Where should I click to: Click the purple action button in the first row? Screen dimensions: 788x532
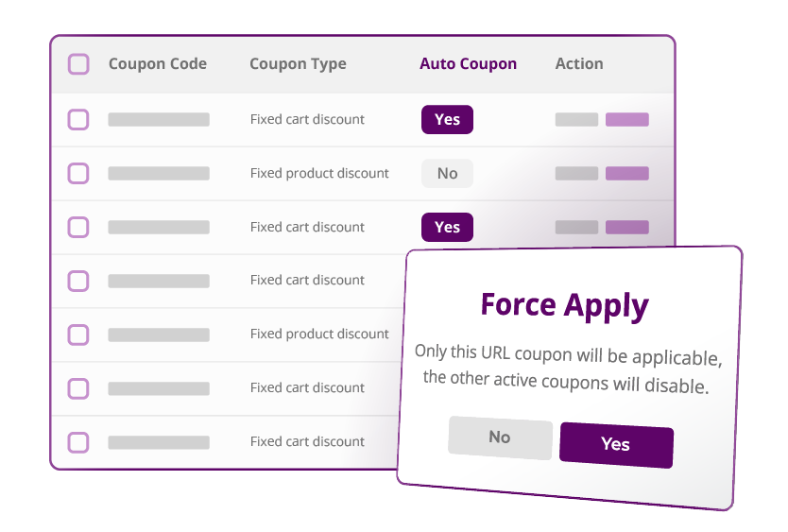tap(626, 120)
